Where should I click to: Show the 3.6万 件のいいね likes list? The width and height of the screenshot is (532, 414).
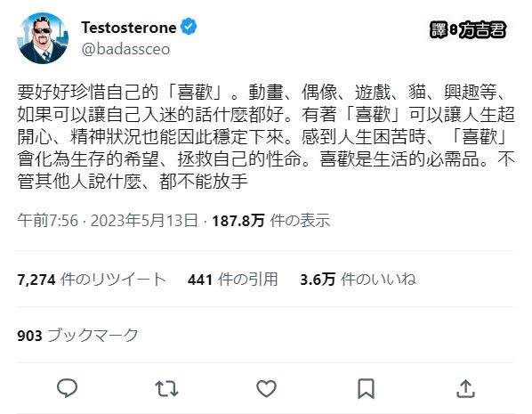click(x=358, y=280)
